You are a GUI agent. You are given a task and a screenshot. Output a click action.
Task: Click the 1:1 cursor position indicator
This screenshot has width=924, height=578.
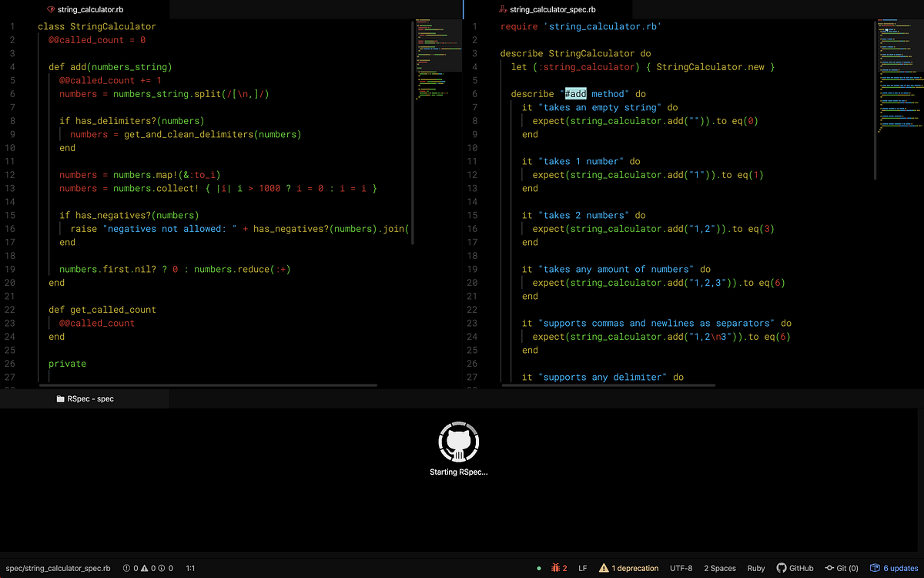[x=191, y=568]
